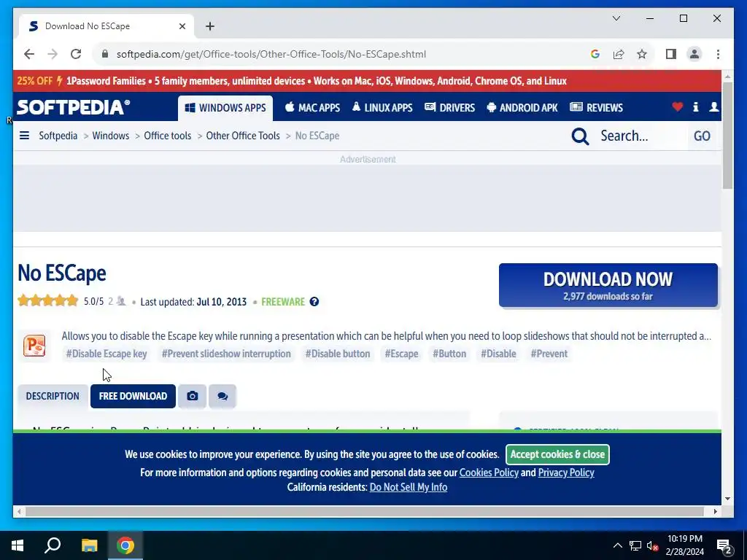Screen dimensions: 747x560
Task: Click the info icon in Softpedia header
Action: click(x=695, y=107)
